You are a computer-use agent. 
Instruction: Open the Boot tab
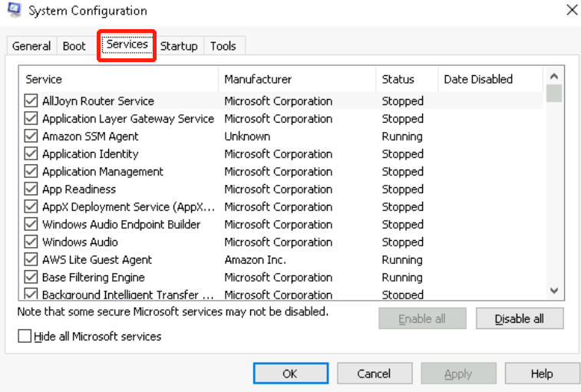(74, 46)
